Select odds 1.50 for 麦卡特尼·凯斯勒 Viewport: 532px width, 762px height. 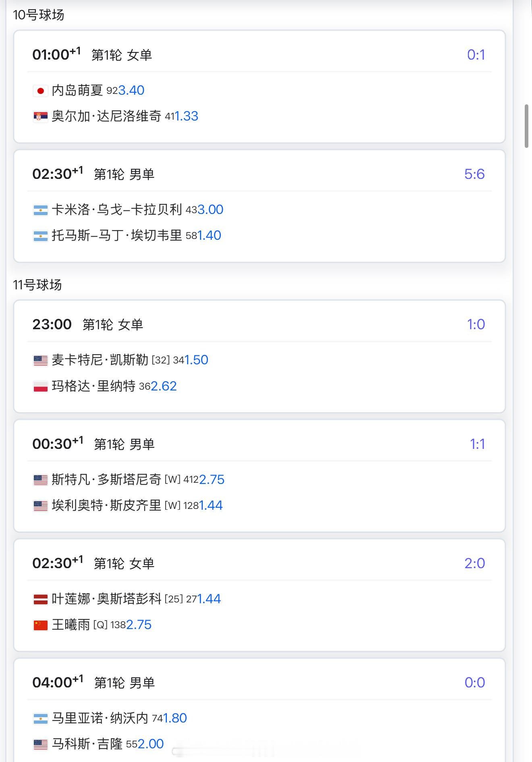[196, 360]
